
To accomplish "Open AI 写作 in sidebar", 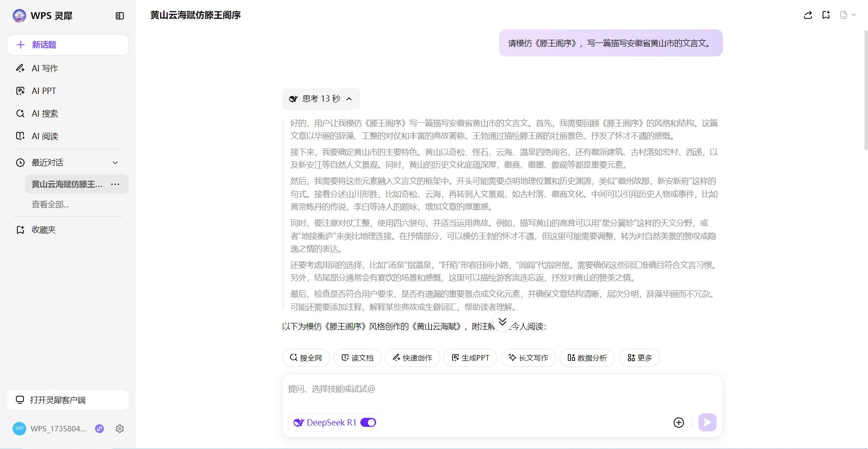I will point(45,68).
